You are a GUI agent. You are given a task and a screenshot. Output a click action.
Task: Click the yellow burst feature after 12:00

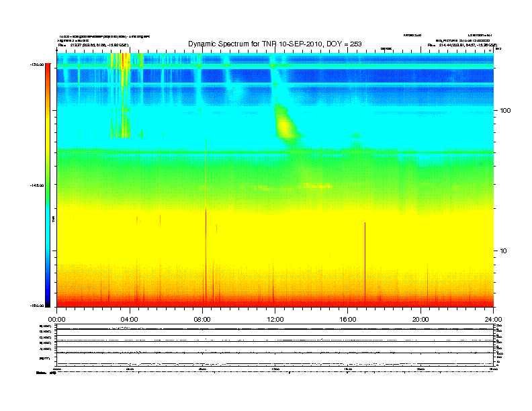pos(285,126)
